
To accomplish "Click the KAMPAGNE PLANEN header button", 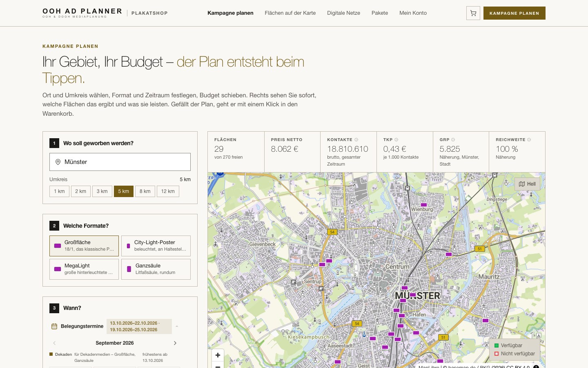I will point(514,13).
